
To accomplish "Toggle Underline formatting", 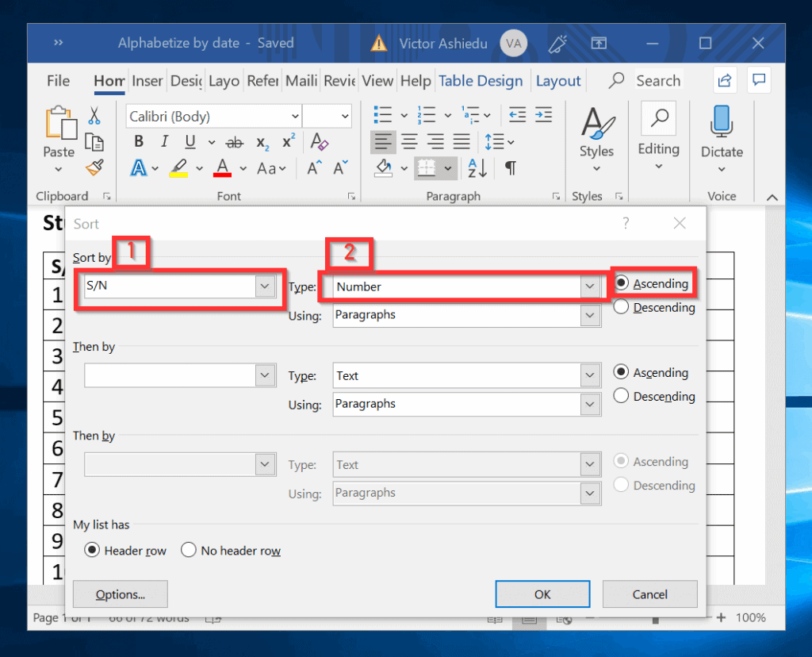I will [x=190, y=141].
